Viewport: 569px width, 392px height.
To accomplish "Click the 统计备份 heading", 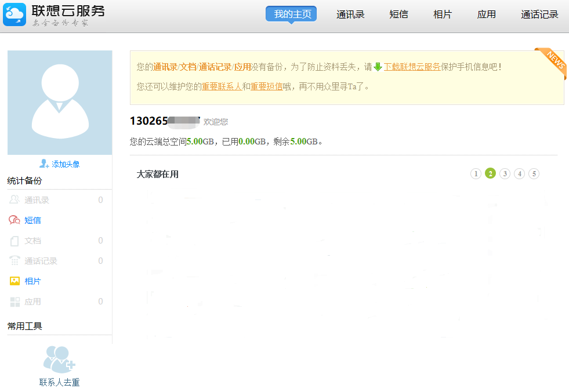I will click(x=25, y=180).
